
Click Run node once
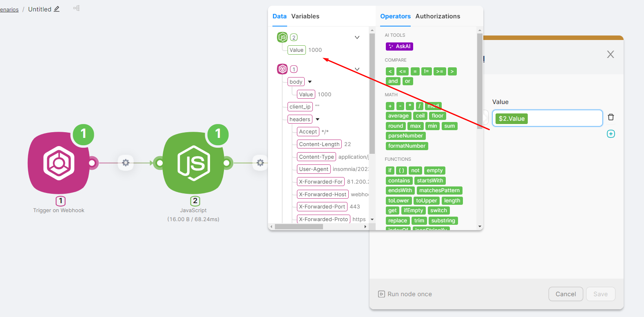pos(405,294)
